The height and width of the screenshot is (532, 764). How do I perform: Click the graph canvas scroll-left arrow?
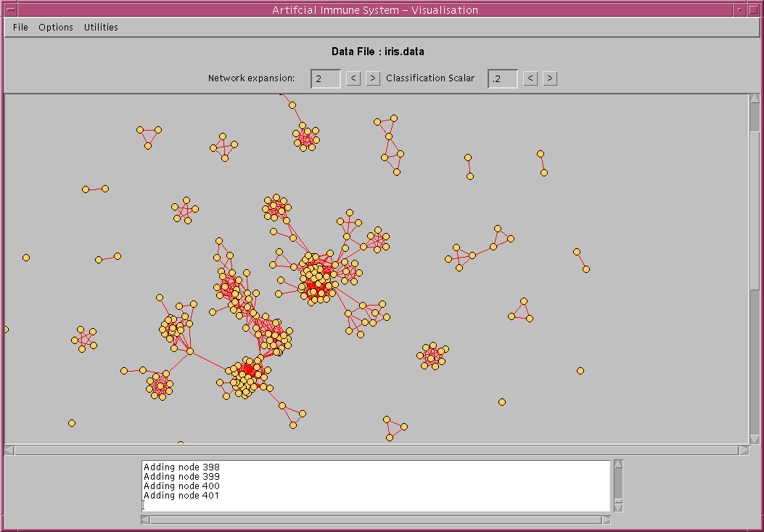point(9,451)
